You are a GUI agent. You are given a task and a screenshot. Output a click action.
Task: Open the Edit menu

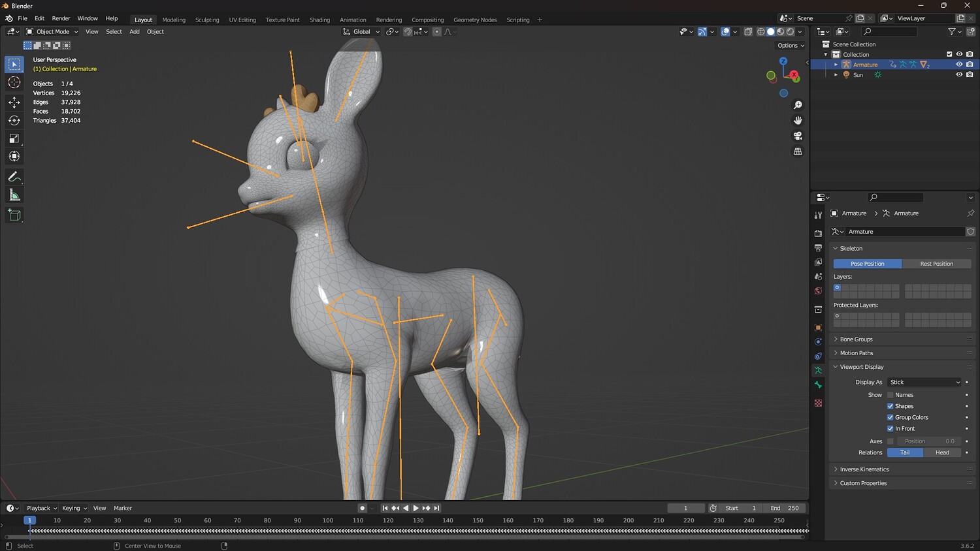[x=39, y=18]
